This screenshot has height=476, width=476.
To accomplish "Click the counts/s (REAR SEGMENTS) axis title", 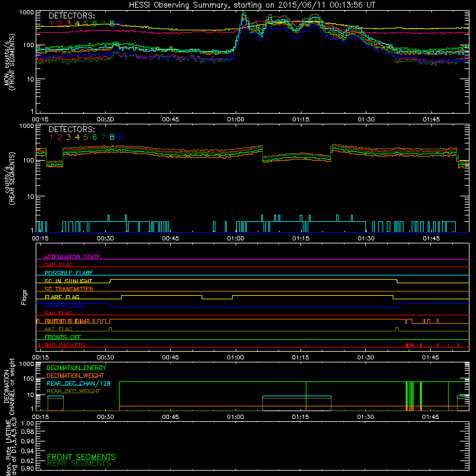I will point(9,178).
